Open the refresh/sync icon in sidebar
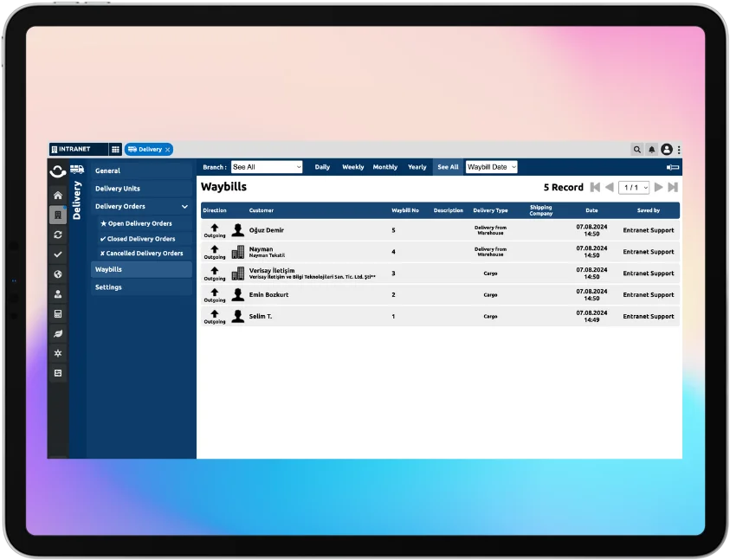 (58, 235)
